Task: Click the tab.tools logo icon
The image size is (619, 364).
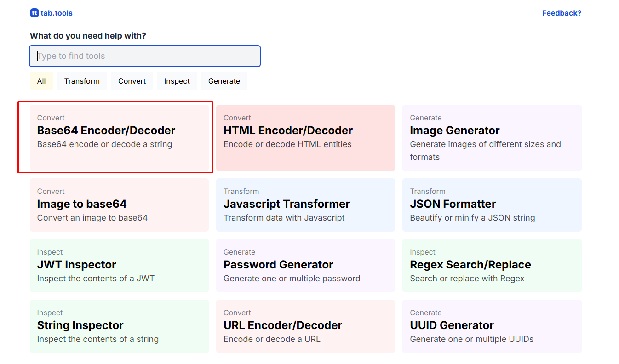Action: click(34, 13)
